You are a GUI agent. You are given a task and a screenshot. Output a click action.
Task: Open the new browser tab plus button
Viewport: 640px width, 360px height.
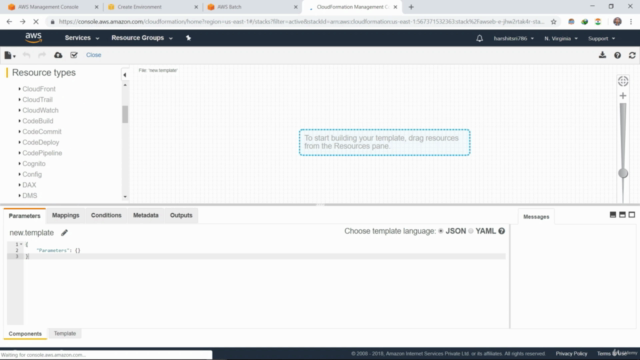[411, 7]
